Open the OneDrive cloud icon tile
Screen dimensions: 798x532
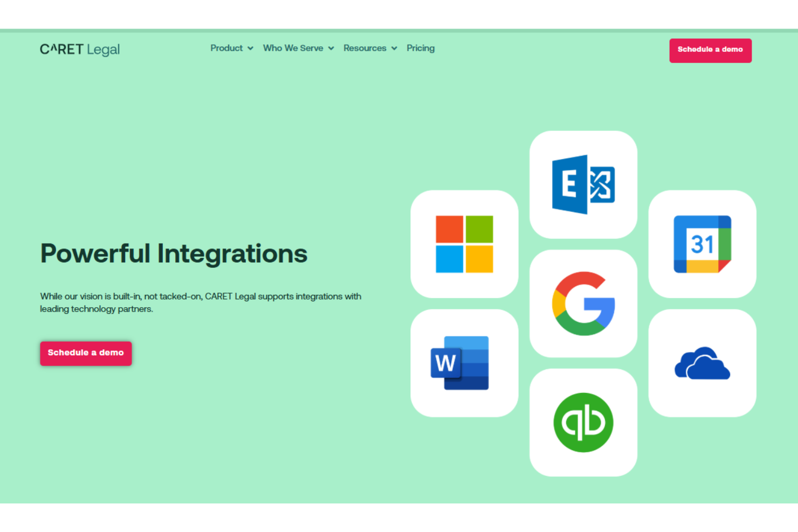(702, 363)
